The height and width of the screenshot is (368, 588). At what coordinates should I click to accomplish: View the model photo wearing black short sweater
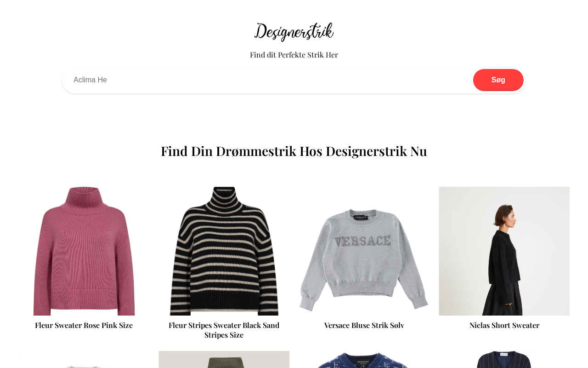click(504, 251)
